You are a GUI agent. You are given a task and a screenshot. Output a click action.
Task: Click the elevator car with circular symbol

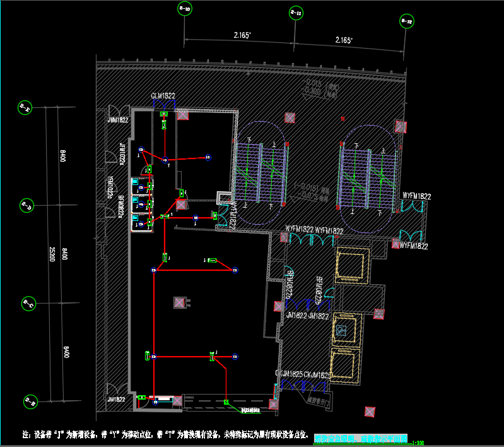pyautogui.click(x=341, y=330)
